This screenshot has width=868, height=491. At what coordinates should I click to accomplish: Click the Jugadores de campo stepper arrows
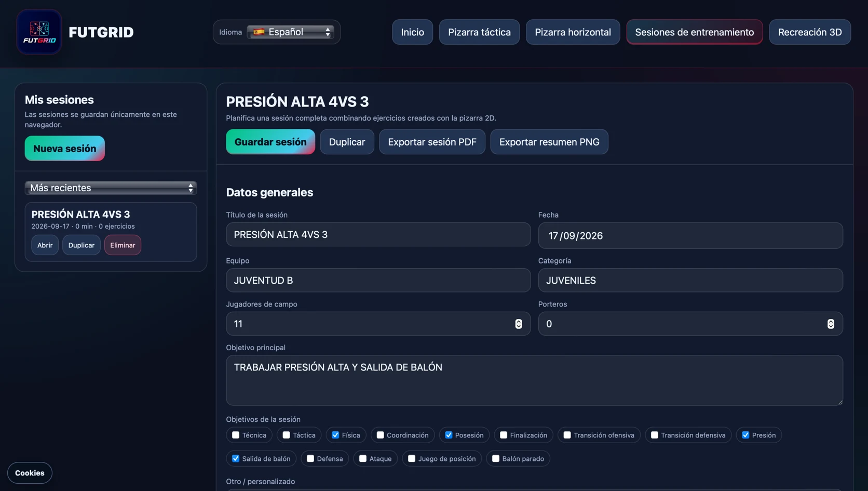[519, 324]
